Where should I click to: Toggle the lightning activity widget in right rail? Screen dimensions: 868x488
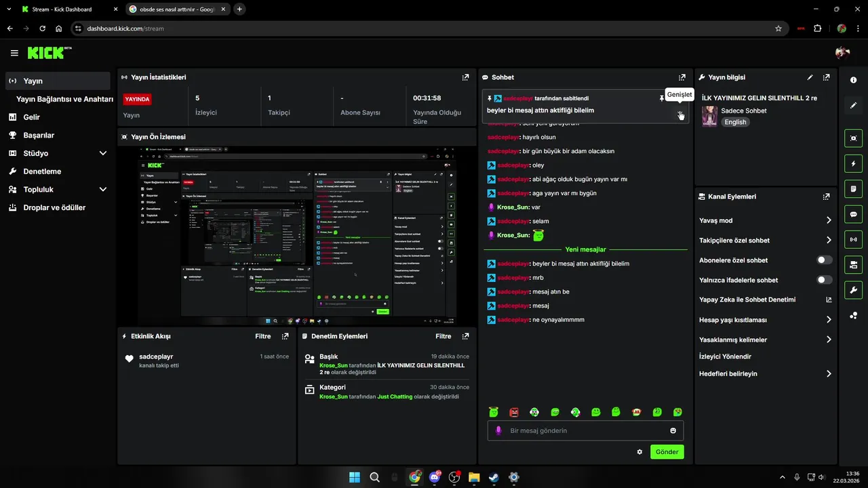pyautogui.click(x=853, y=163)
